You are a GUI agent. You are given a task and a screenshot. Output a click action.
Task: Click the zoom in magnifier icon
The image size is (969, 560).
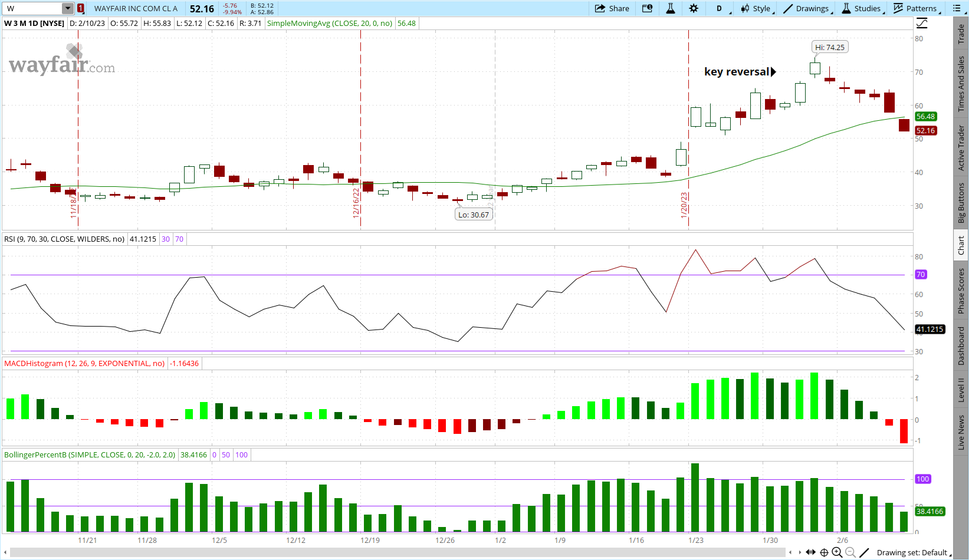pyautogui.click(x=837, y=552)
